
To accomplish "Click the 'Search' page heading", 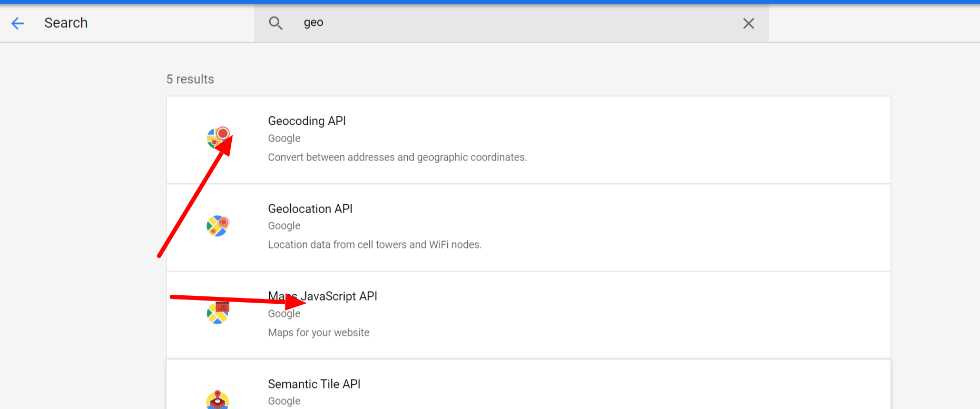I will (x=66, y=23).
